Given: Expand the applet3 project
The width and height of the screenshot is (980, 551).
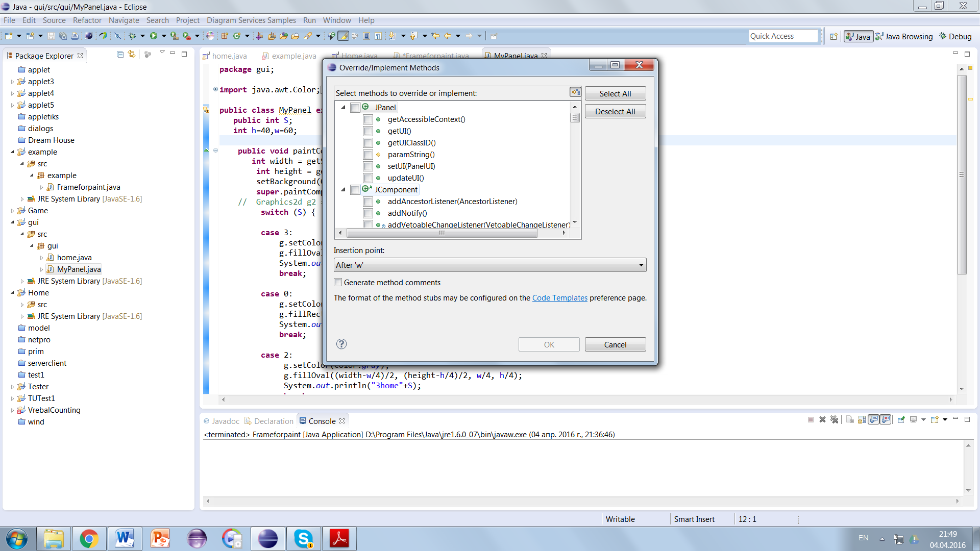Looking at the screenshot, I should [x=12, y=82].
